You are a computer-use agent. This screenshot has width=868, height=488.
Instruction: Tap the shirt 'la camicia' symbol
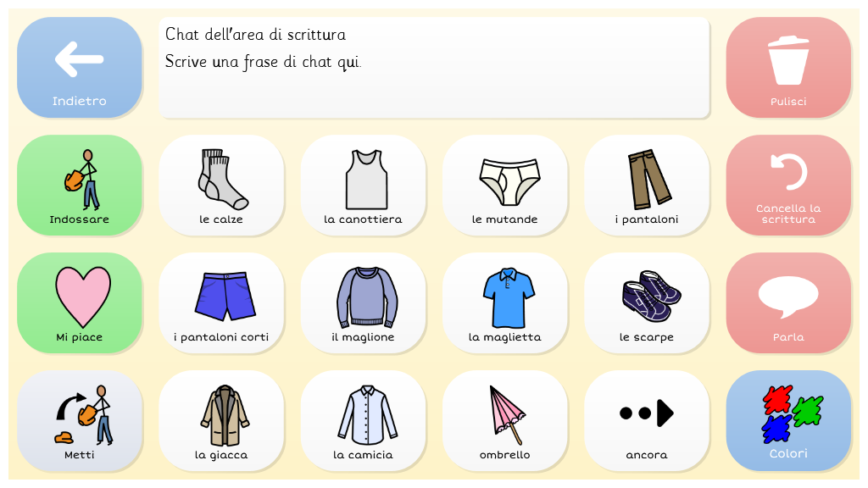click(x=363, y=421)
